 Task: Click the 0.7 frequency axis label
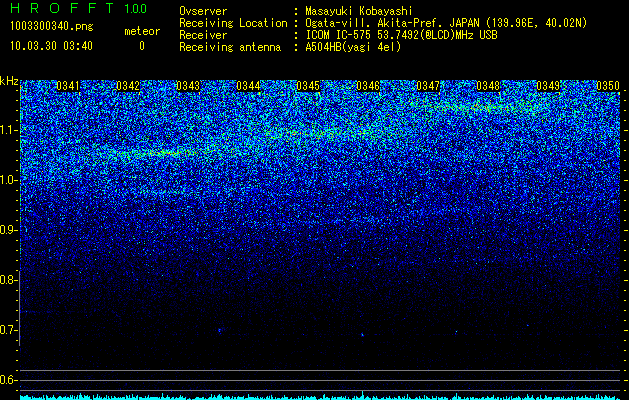[x=8, y=330]
